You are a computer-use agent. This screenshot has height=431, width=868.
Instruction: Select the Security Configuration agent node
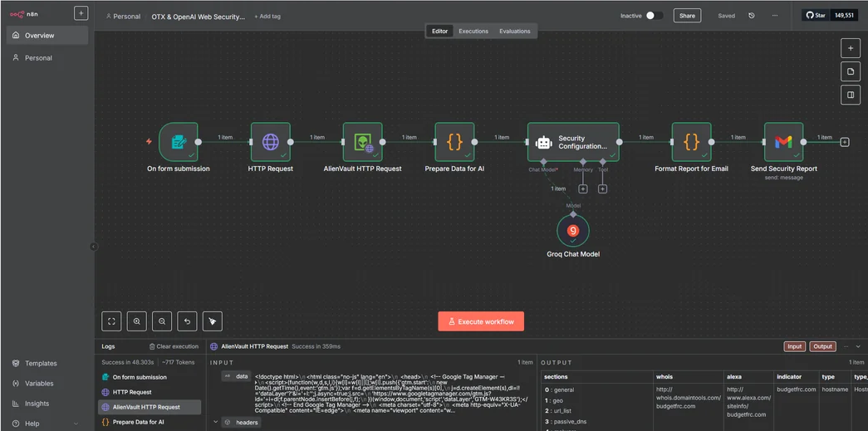click(573, 142)
